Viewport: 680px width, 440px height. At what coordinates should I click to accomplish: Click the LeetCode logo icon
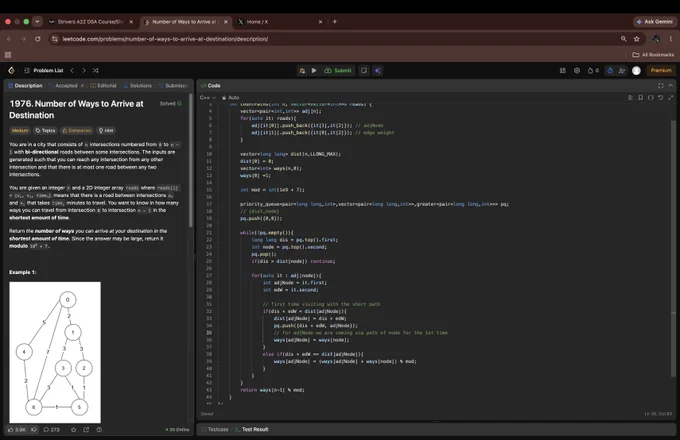coord(11,70)
